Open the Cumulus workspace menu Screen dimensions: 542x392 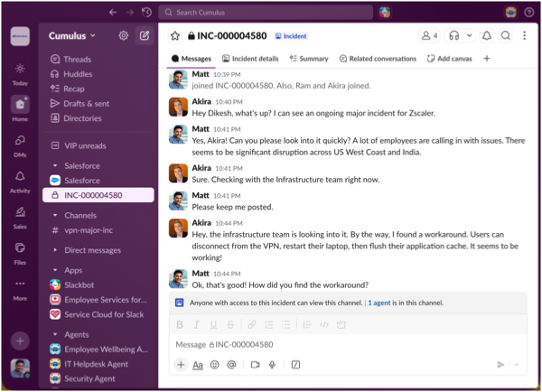tap(72, 35)
